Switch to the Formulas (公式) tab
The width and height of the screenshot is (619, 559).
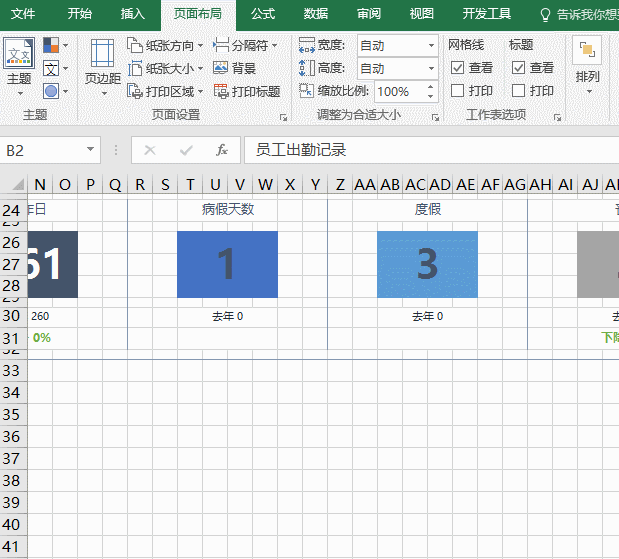263,14
